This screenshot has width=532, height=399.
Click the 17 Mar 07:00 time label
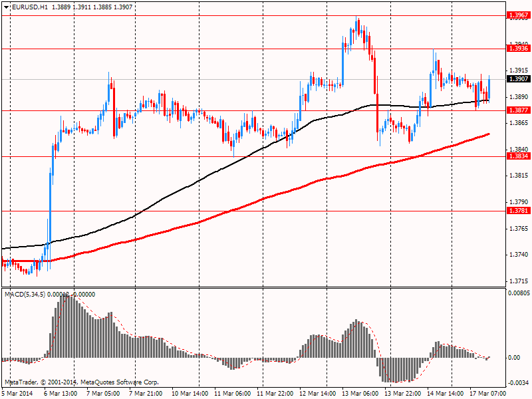click(488, 393)
